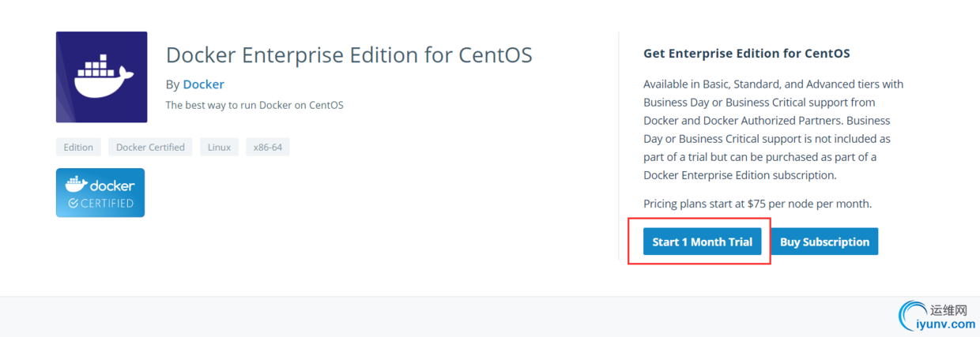This screenshot has width=980, height=337.
Task: Click the Business Day support description paragraph
Action: coord(774,129)
